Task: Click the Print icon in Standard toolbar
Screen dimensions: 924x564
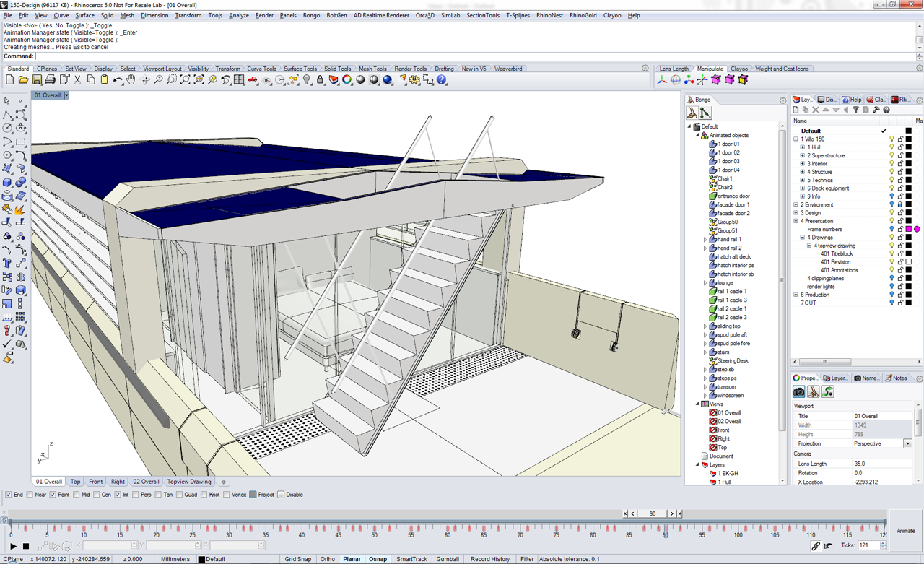Action: pyautogui.click(x=51, y=80)
